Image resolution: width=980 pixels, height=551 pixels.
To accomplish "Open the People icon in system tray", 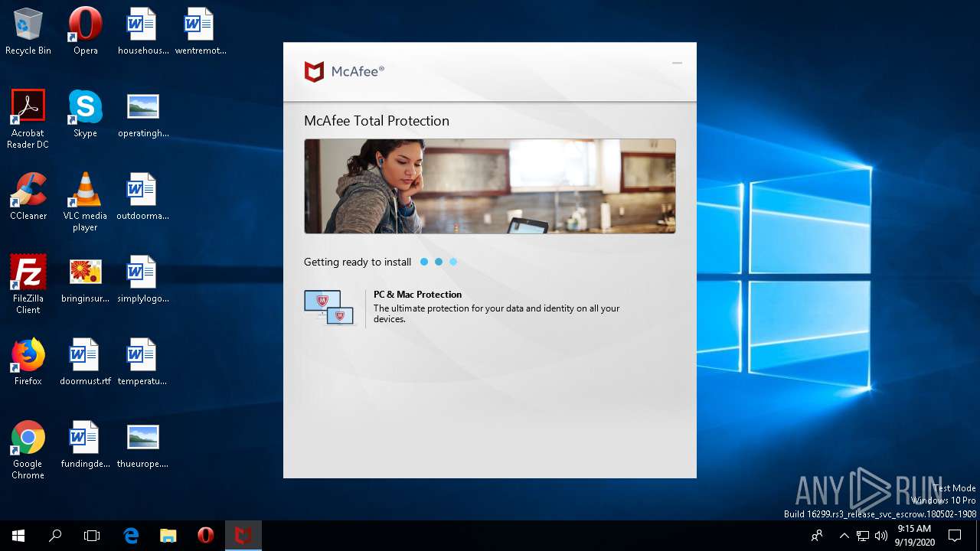I will click(817, 536).
